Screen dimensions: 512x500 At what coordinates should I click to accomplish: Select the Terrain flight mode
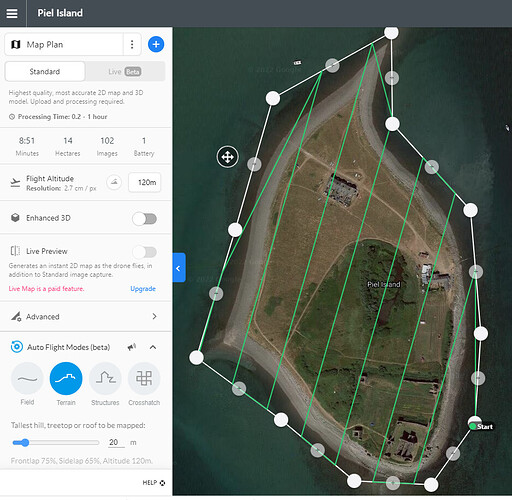66,379
